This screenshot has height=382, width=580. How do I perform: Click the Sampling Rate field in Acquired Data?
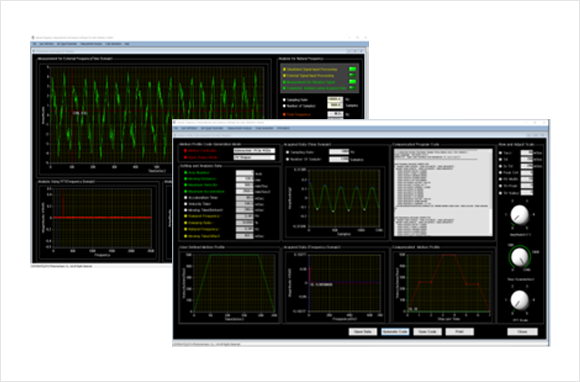pyautogui.click(x=339, y=152)
